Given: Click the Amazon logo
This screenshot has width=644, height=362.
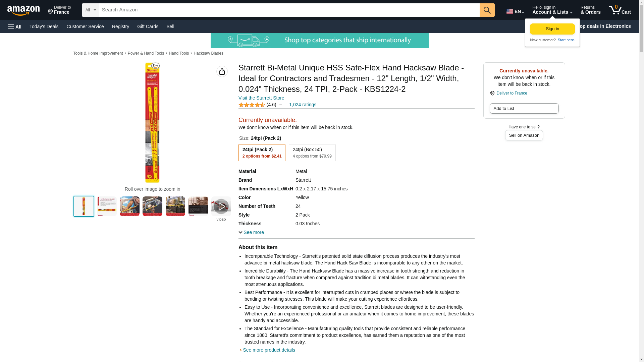Looking at the screenshot, I should pyautogui.click(x=23, y=10).
